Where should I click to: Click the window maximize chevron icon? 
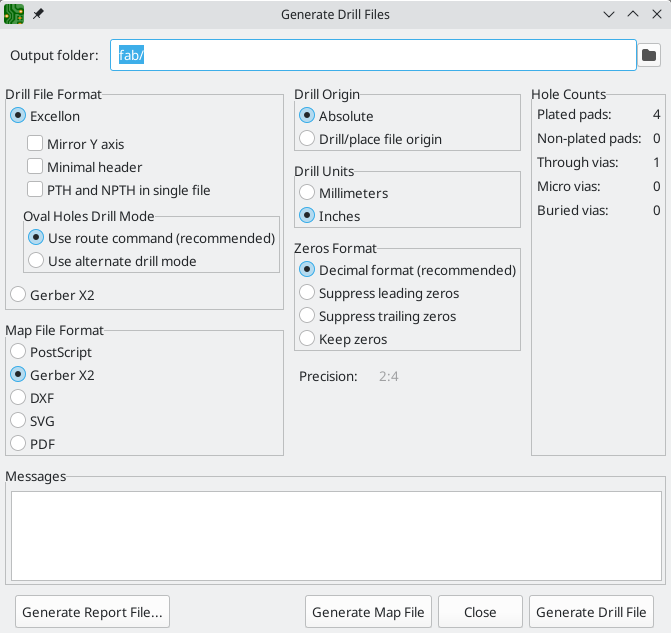coord(633,14)
